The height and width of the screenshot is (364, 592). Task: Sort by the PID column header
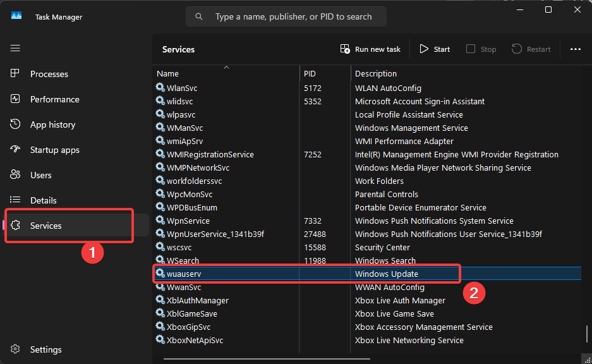[x=310, y=74]
